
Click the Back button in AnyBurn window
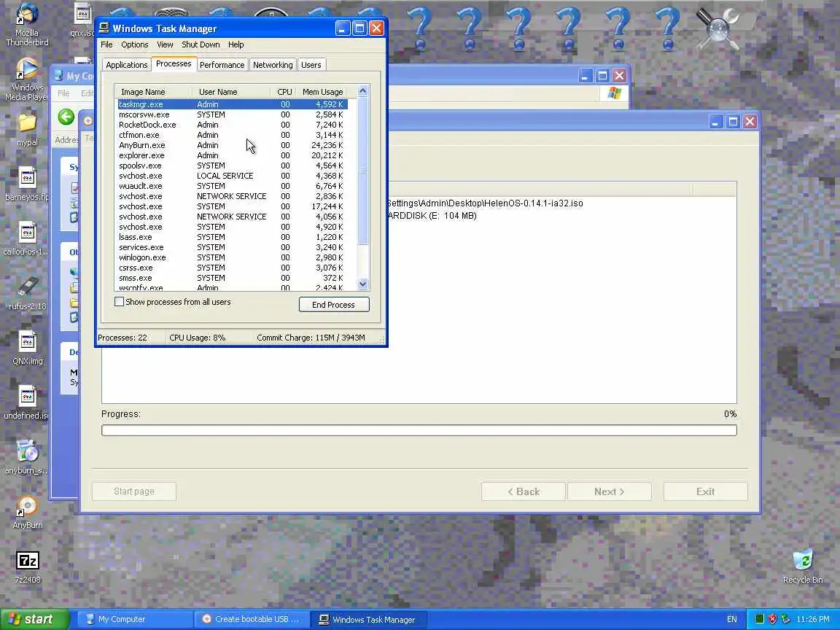[x=523, y=491]
